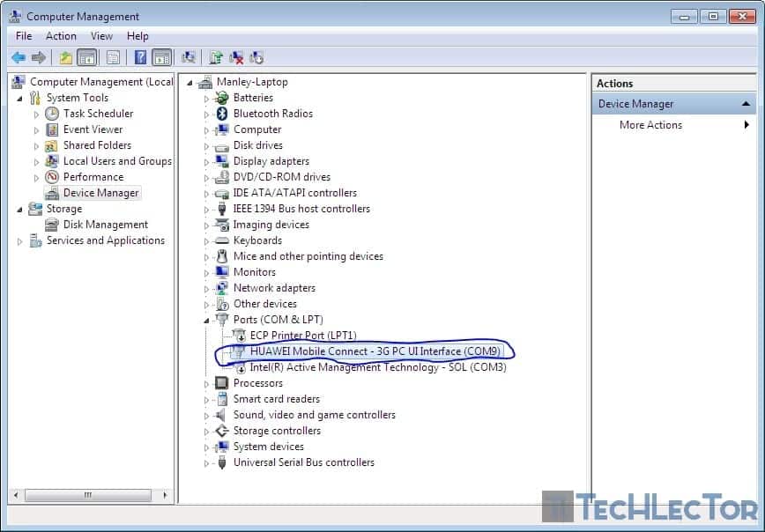Click the Disable device toolbar icon

[256, 58]
